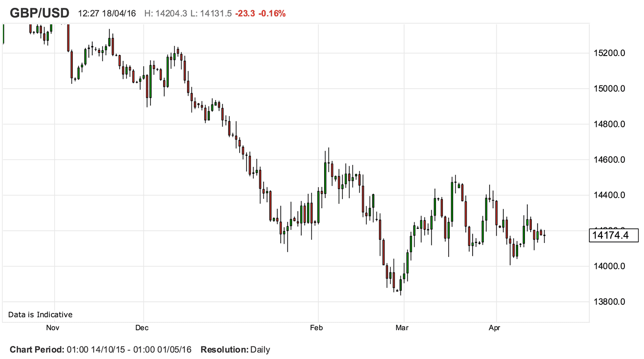The image size is (644, 359).
Task: Select the Mar label on time axis
Action: pyautogui.click(x=402, y=328)
